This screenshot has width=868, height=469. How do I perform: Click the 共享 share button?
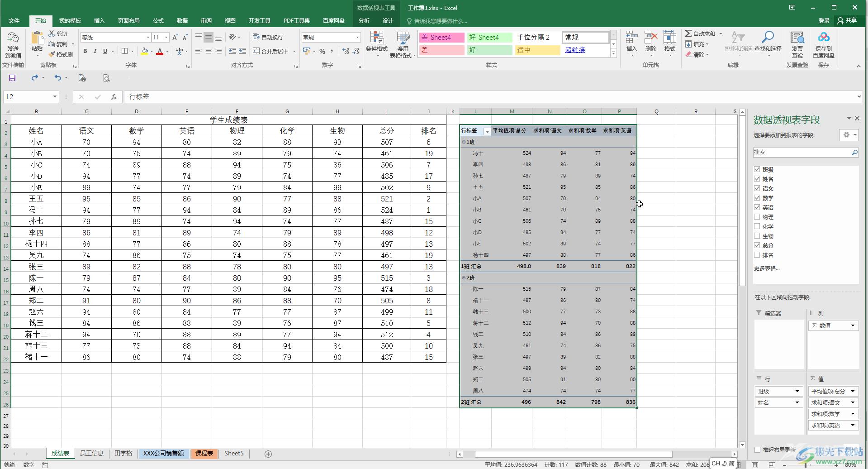pos(847,21)
